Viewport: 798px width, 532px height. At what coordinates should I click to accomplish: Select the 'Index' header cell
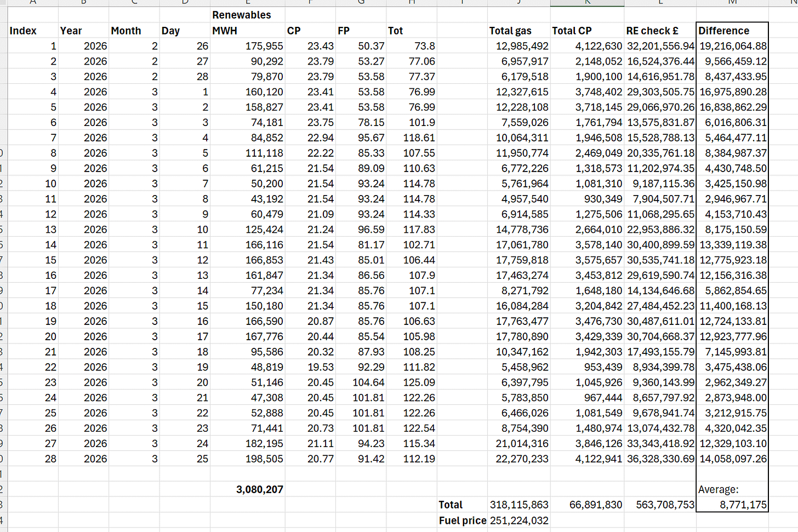click(33, 31)
